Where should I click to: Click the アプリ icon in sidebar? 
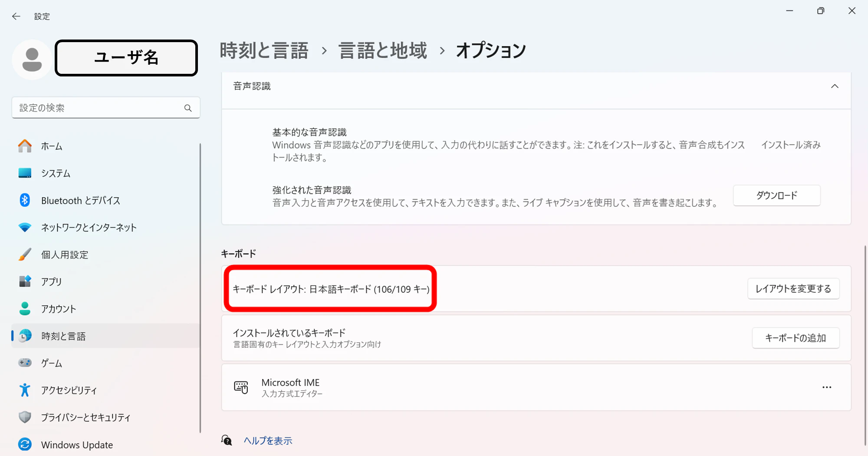point(25,281)
